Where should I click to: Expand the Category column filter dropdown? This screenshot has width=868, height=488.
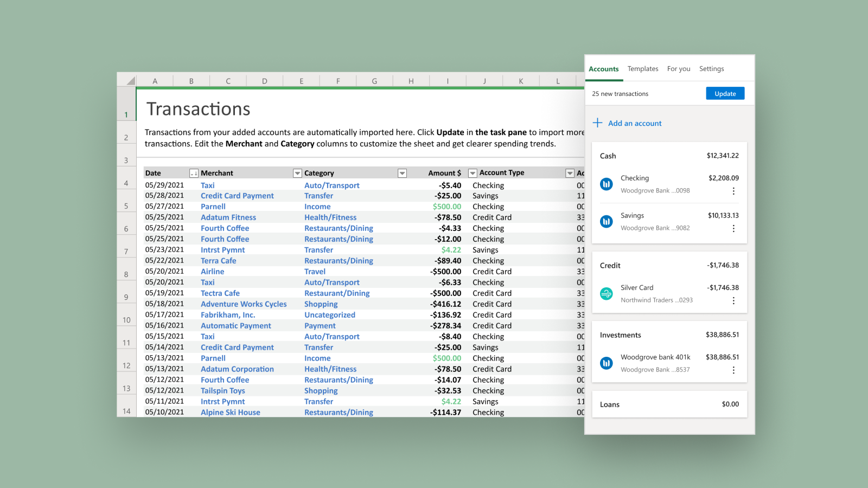click(402, 173)
